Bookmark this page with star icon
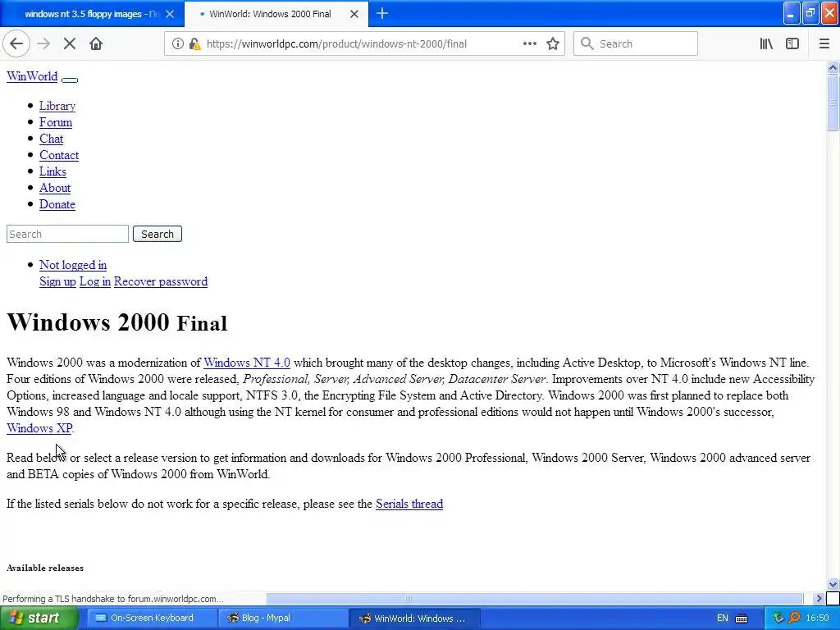Viewport: 840px width, 630px height. click(553, 44)
